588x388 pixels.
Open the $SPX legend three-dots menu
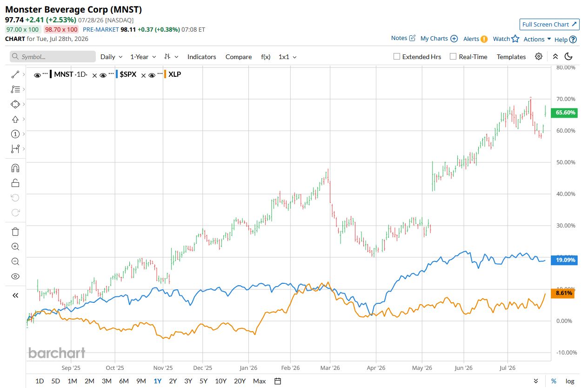(111, 74)
